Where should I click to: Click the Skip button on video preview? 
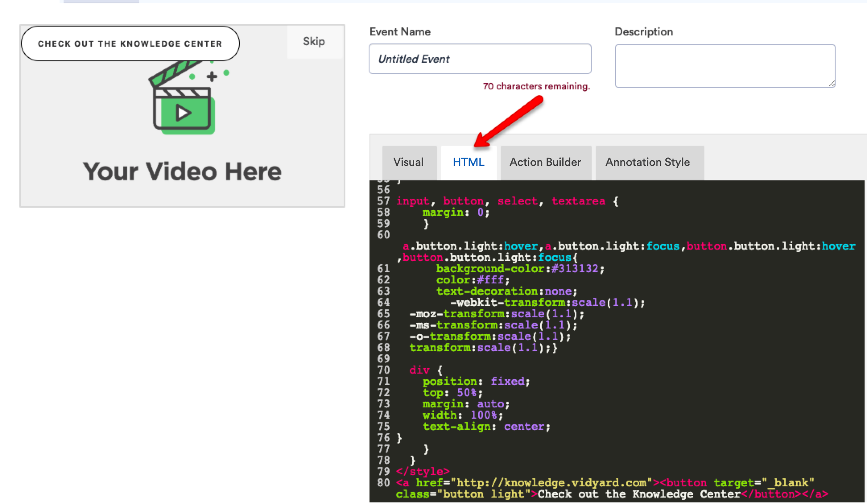click(314, 41)
